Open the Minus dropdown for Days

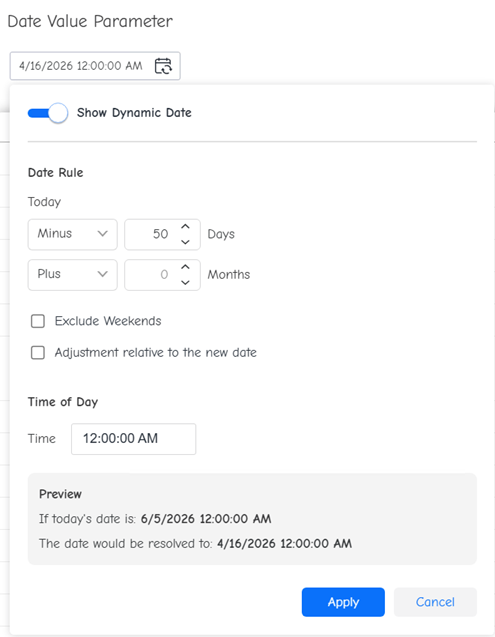point(72,234)
